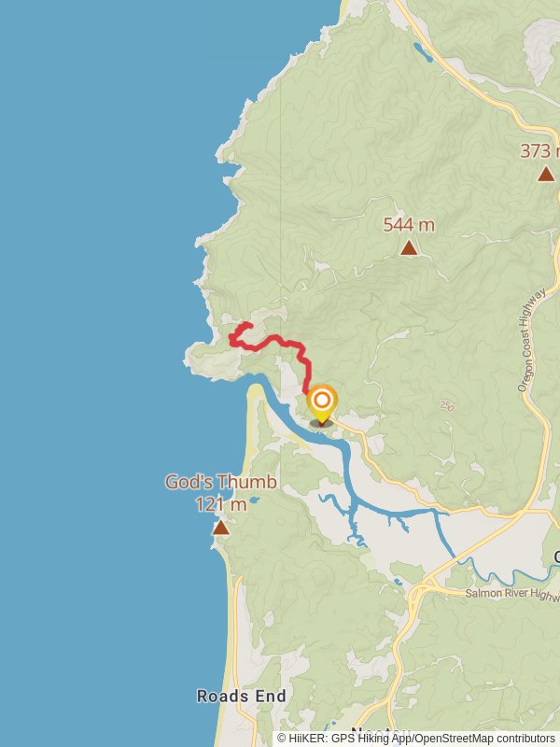
Task: Click the Salmon River Highway road label
Action: pos(512,594)
